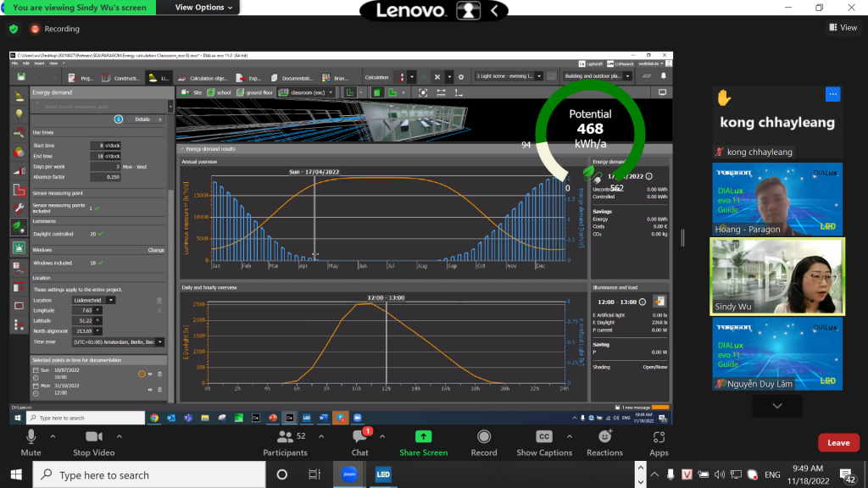Click the Mute microphone icon in Zoom
868x488 pixels.
tap(31, 437)
